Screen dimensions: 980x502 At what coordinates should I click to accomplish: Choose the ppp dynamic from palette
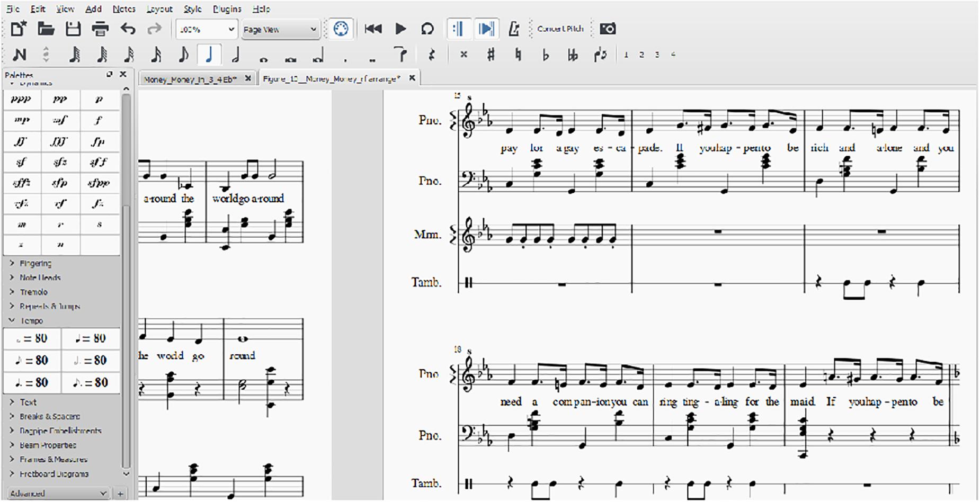point(22,99)
